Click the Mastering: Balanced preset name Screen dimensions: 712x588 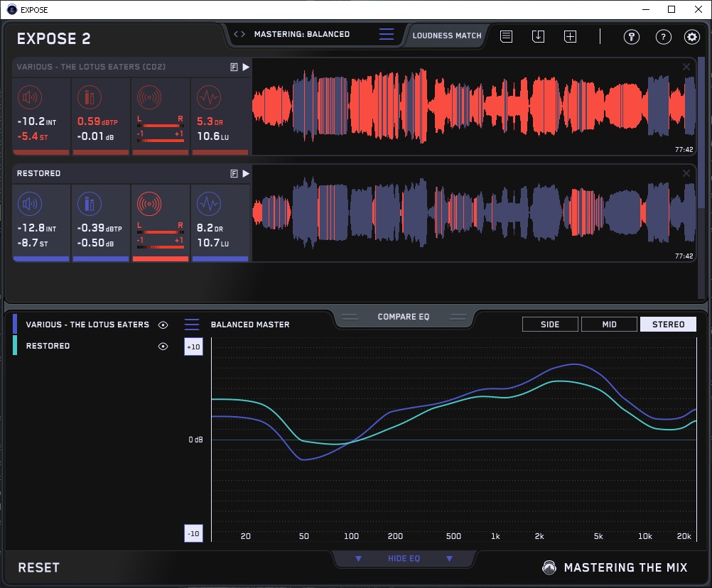pyautogui.click(x=302, y=34)
